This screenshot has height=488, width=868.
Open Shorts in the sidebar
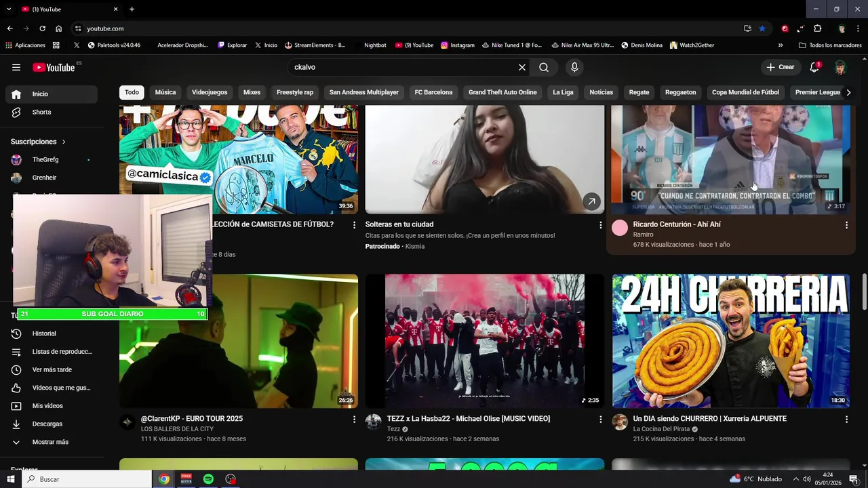pyautogui.click(x=52, y=112)
